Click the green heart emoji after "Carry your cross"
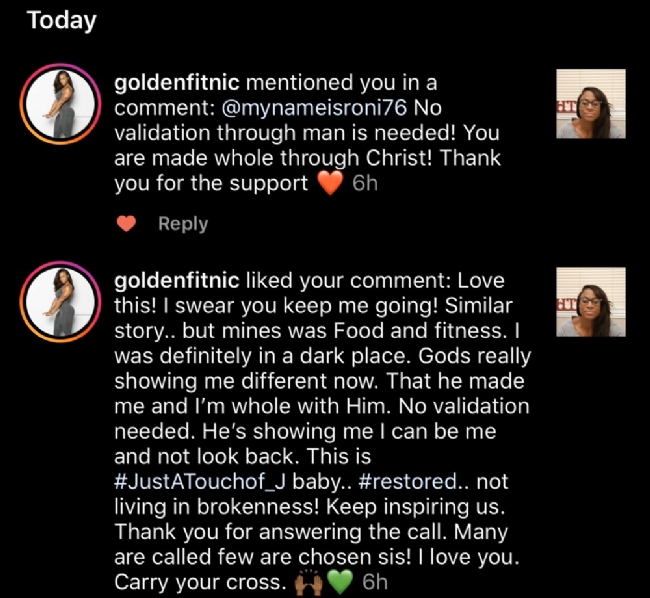Screen dimensions: 650x598 342,583
